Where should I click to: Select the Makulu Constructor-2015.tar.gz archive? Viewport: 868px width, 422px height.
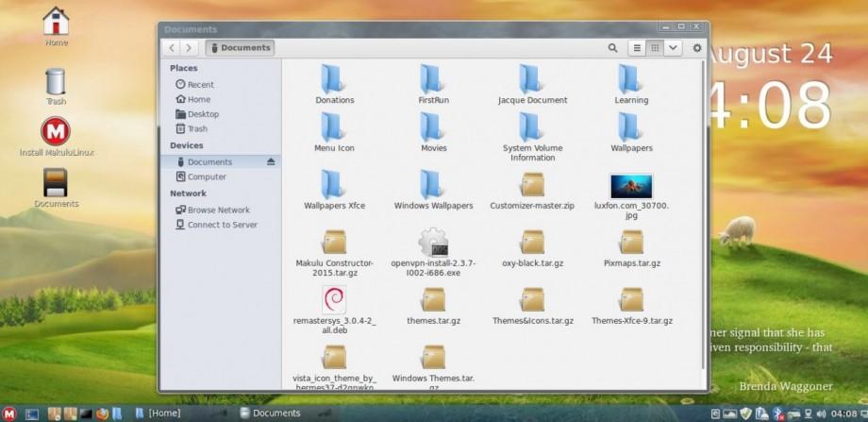(334, 253)
